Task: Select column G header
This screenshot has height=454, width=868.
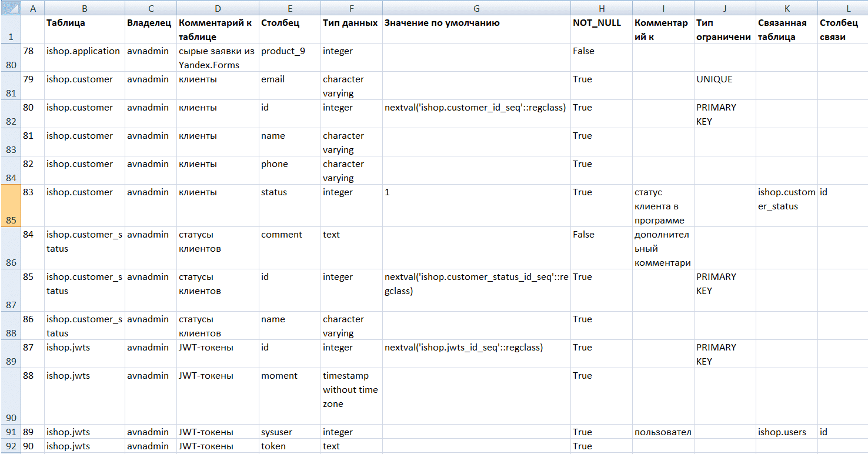Action: click(476, 8)
